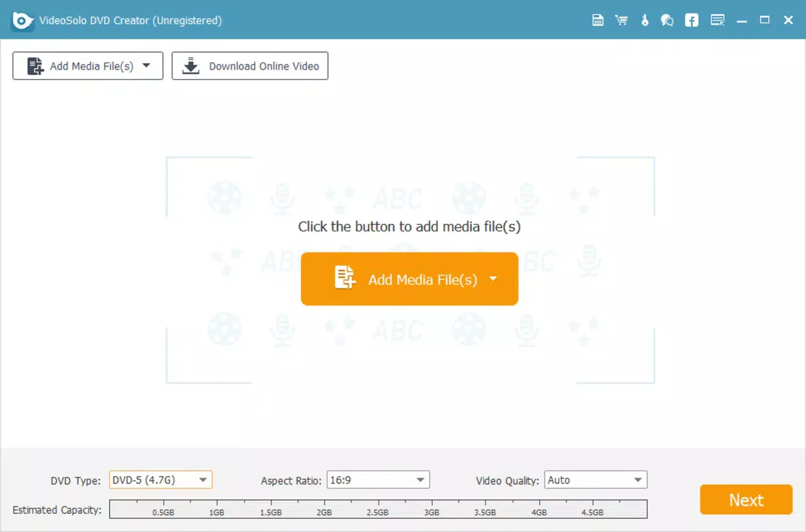
Task: Maximize the VideoSolo window
Action: 765,21
